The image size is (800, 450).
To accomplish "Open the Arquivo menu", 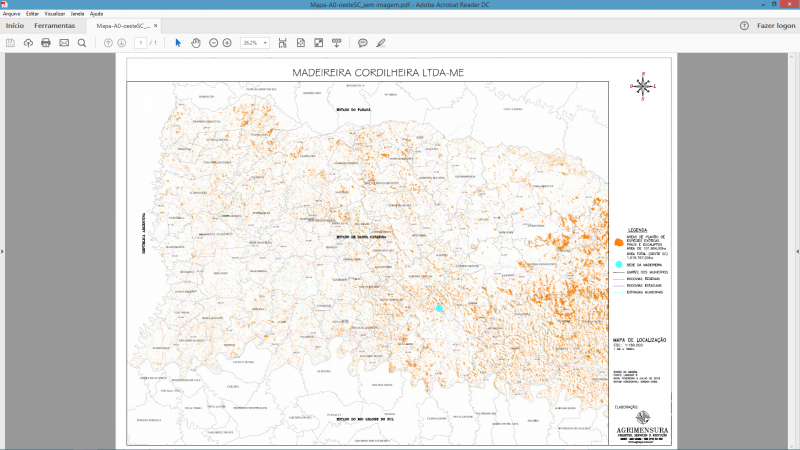I will (x=11, y=14).
